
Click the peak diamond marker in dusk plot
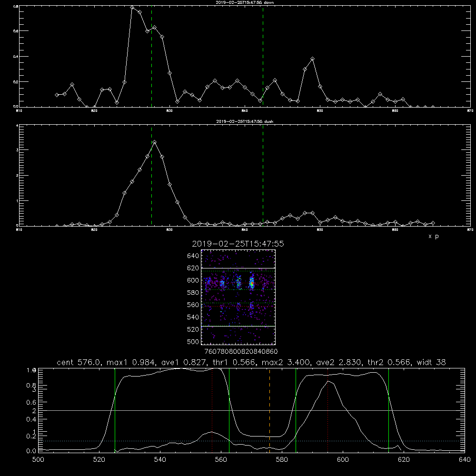(155, 142)
